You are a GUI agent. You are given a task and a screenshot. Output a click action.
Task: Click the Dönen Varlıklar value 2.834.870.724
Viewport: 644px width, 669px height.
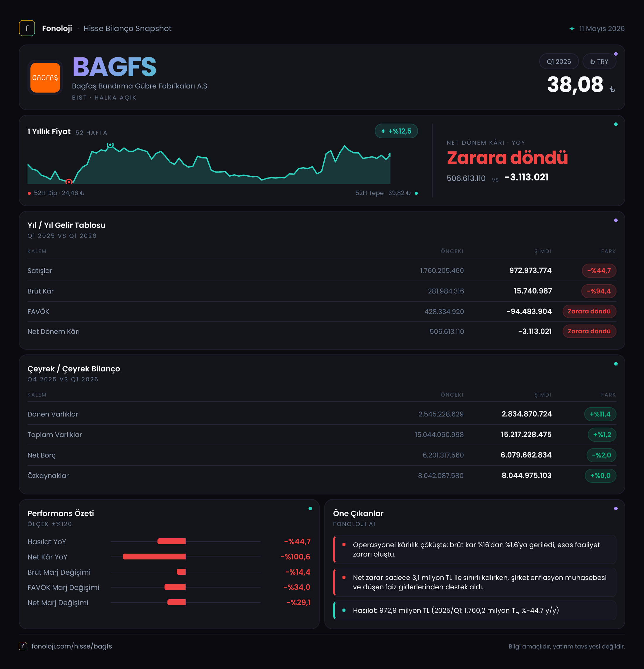coord(527,414)
